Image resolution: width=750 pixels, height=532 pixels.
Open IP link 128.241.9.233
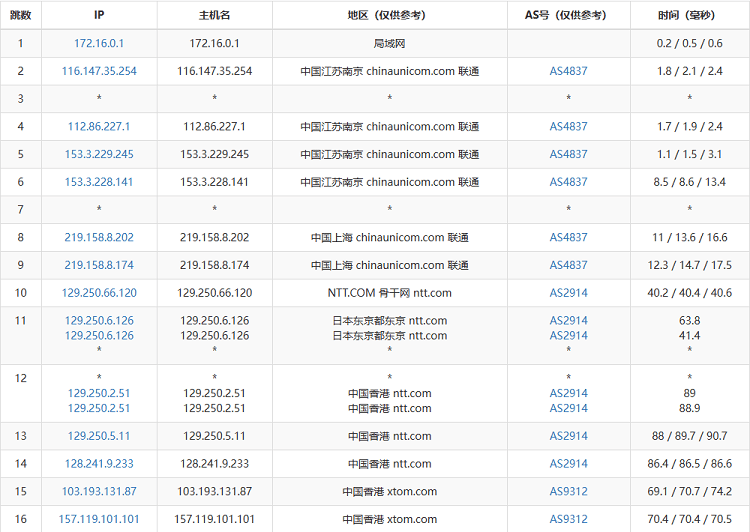point(99,464)
